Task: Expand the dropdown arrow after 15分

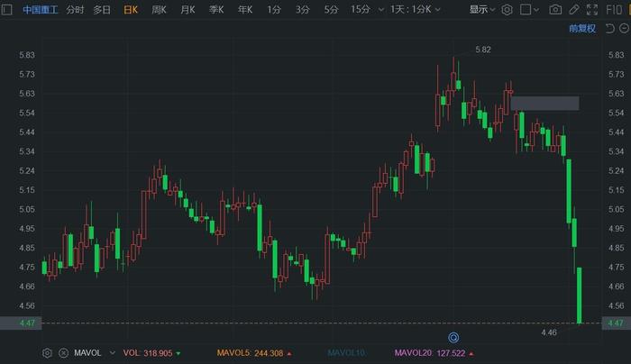Action: 380,10
